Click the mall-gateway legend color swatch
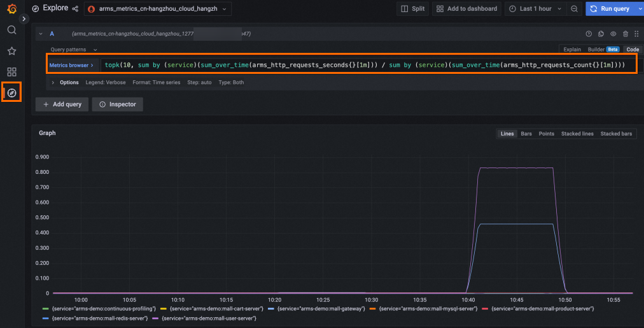This screenshot has height=328, width=644. (x=272, y=309)
